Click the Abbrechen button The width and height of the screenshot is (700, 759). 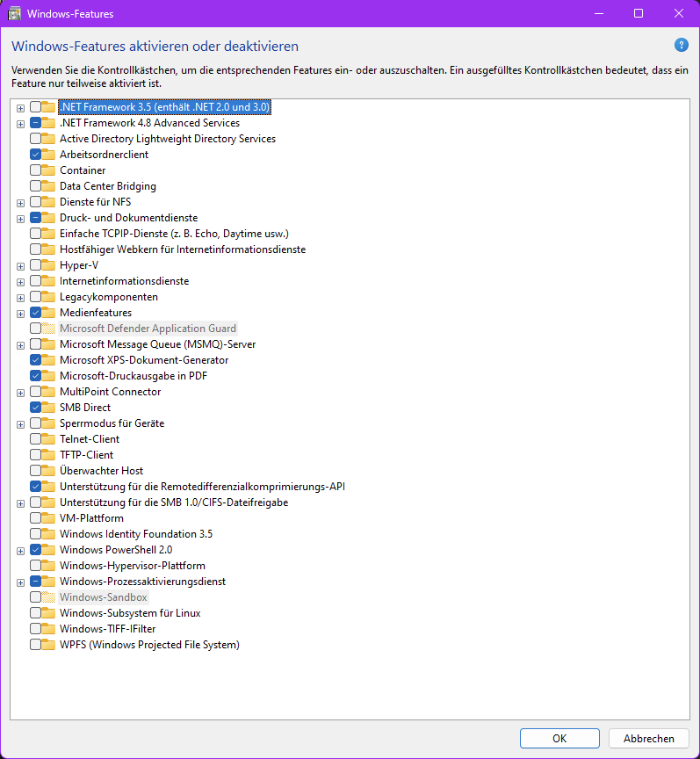point(649,738)
